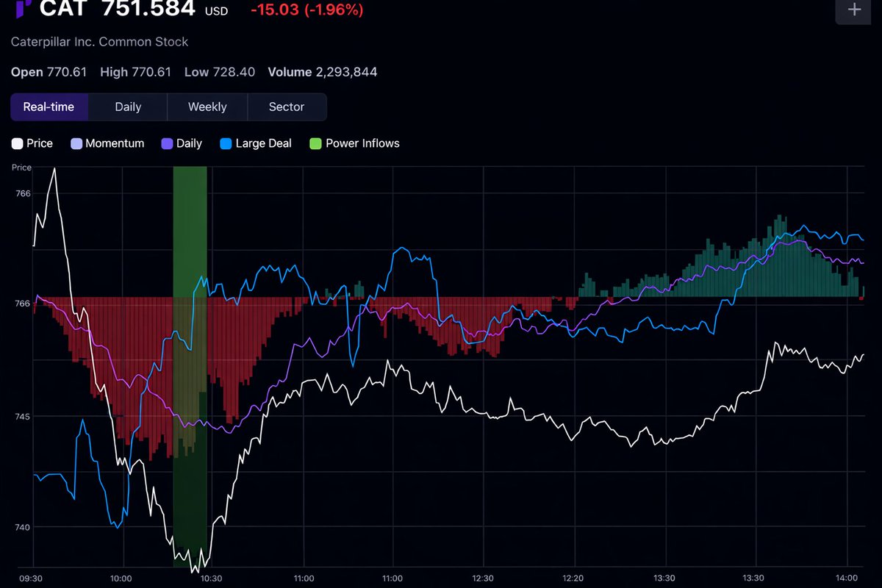This screenshot has height=588, width=882.
Task: Switch to the Daily tab
Action: 127,107
